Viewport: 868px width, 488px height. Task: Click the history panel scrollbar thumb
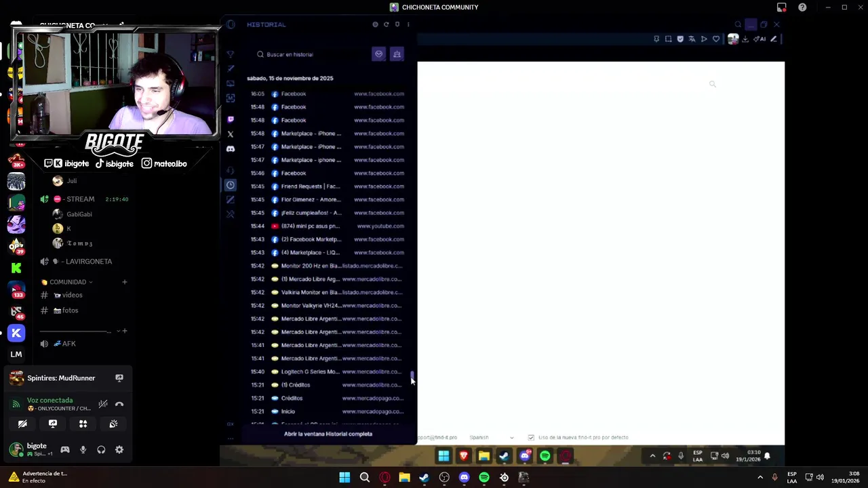(x=412, y=376)
